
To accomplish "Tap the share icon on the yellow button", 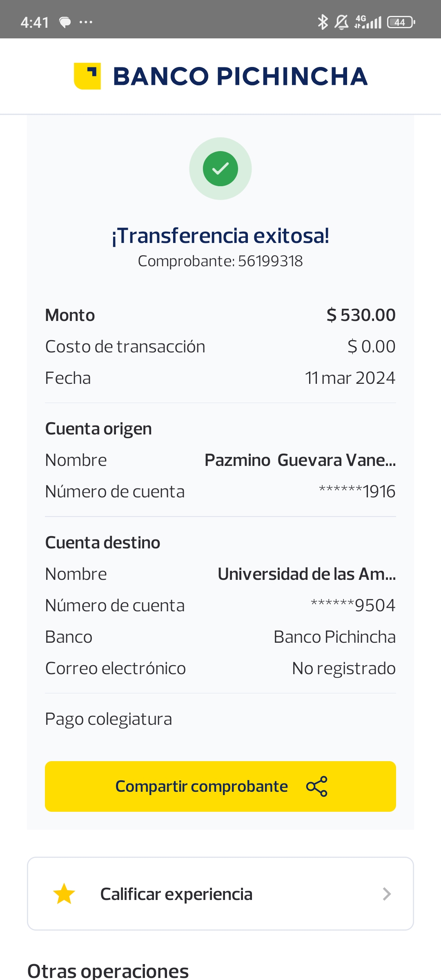I will coord(317,786).
